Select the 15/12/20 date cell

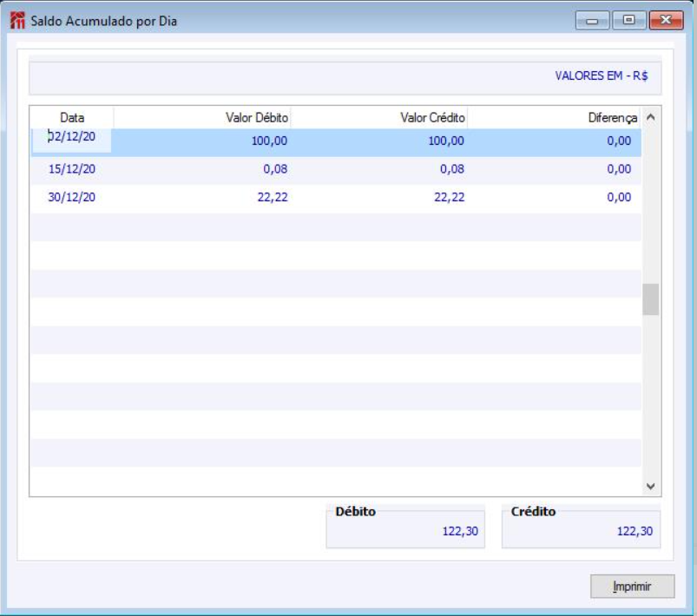pyautogui.click(x=71, y=169)
